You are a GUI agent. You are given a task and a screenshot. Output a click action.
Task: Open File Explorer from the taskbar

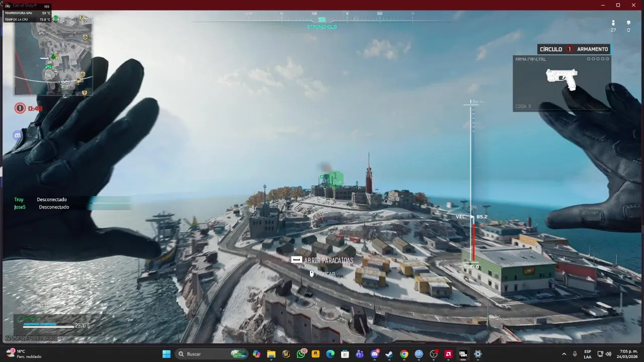(271, 354)
